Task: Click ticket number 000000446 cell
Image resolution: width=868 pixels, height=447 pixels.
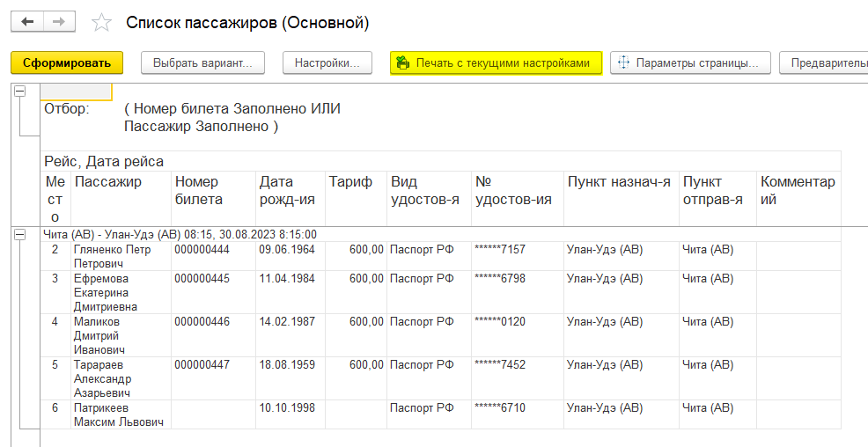Action: 202,322
